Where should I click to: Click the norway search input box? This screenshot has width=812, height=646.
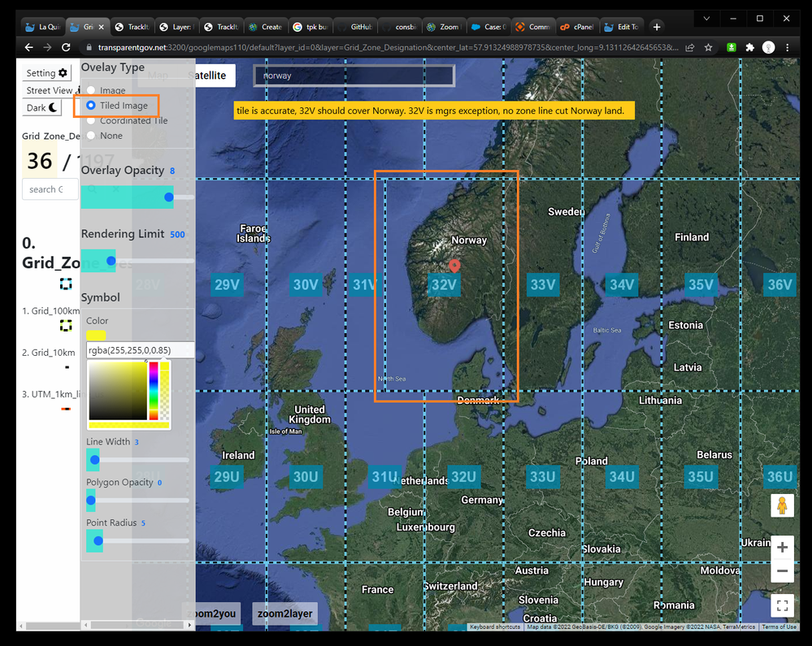pyautogui.click(x=354, y=76)
